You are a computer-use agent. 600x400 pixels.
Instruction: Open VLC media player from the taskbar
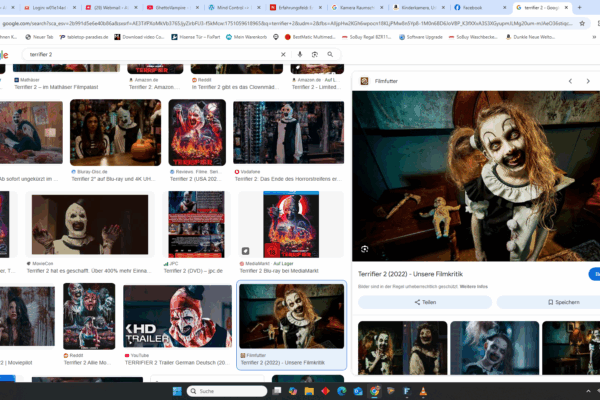[x=423, y=391]
